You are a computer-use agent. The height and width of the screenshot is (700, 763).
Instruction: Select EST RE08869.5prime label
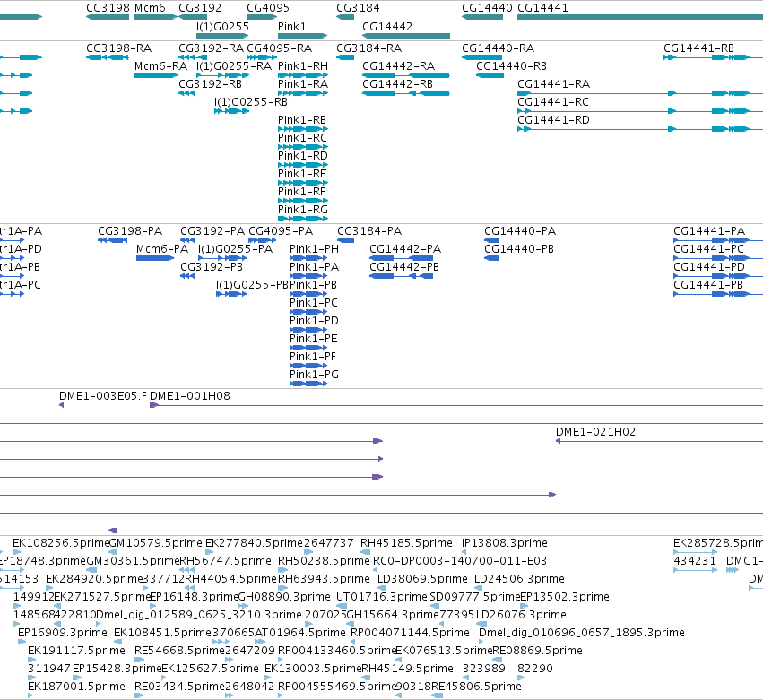(x=537, y=651)
